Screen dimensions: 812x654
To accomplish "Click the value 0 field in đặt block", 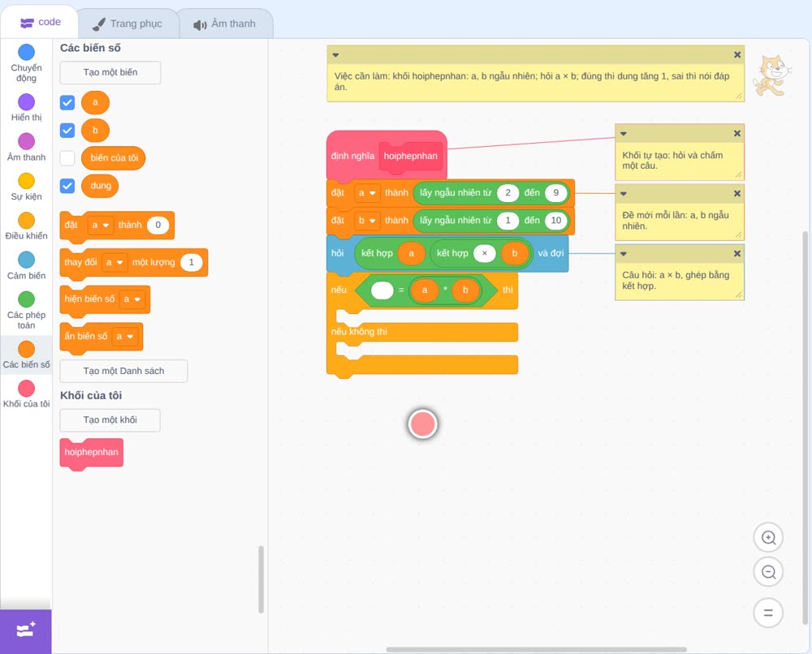I will (x=158, y=225).
